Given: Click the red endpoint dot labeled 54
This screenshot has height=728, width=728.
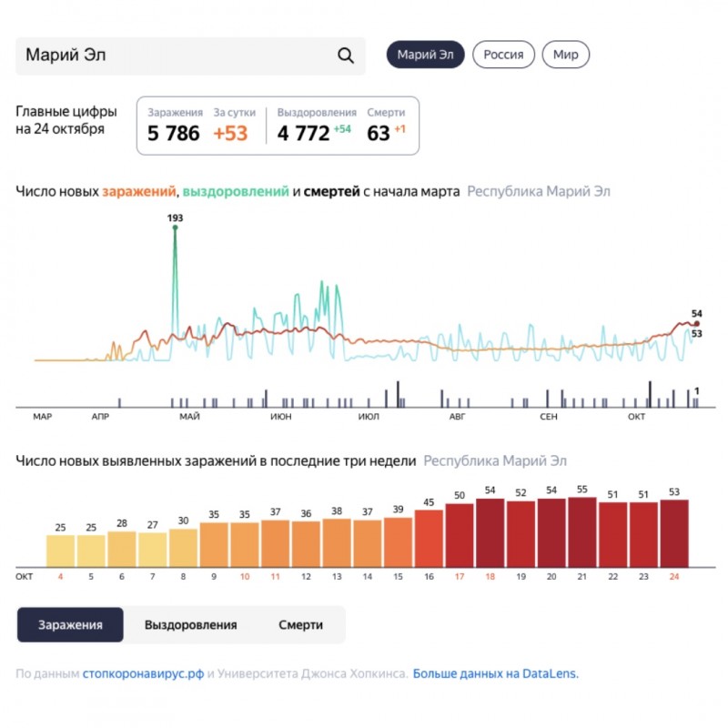Looking at the screenshot, I should coord(697,323).
